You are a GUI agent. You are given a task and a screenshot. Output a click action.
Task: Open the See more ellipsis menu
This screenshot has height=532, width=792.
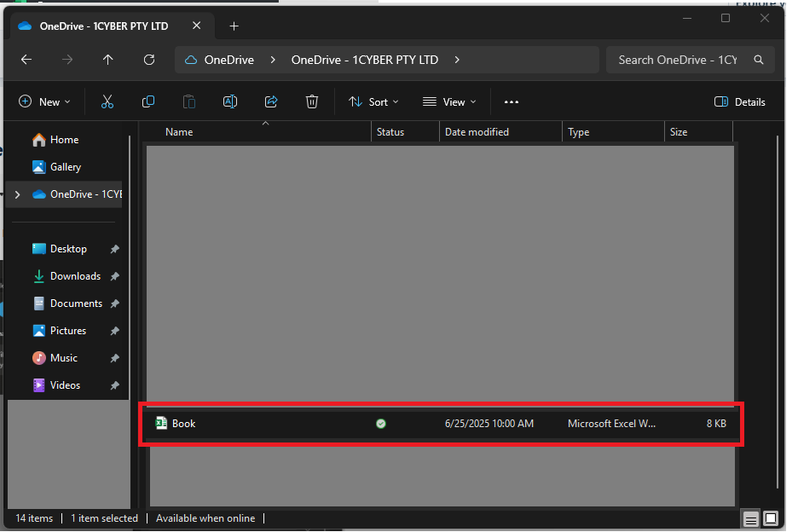coord(512,102)
